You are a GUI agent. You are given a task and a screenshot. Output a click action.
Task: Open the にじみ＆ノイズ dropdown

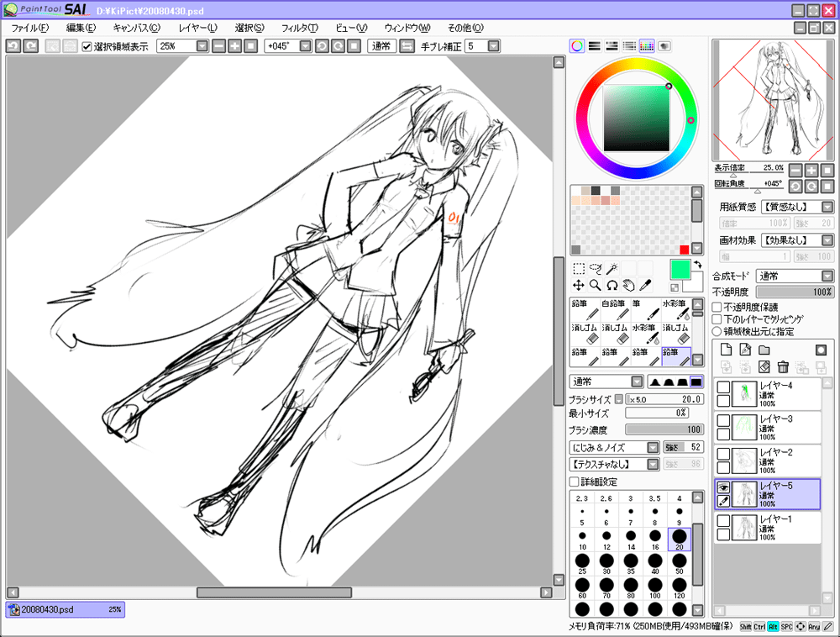pyautogui.click(x=653, y=447)
